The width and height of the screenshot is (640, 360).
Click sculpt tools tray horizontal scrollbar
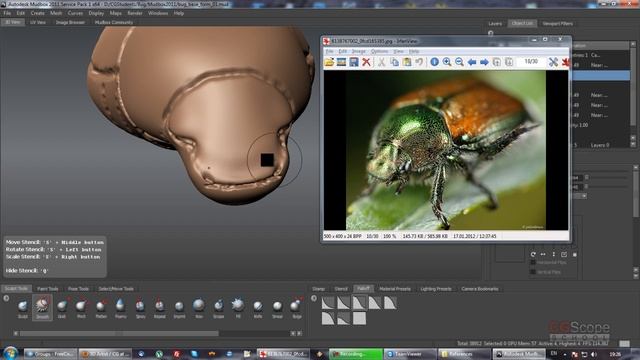pyautogui.click(x=119, y=333)
